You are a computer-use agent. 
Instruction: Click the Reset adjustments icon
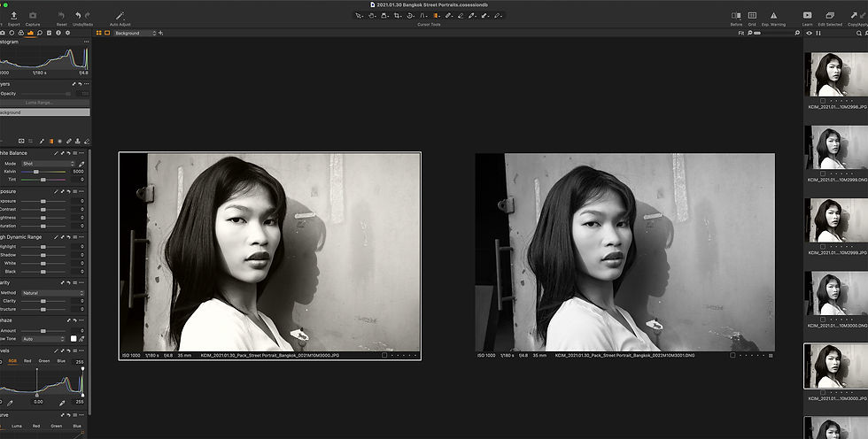coord(61,15)
